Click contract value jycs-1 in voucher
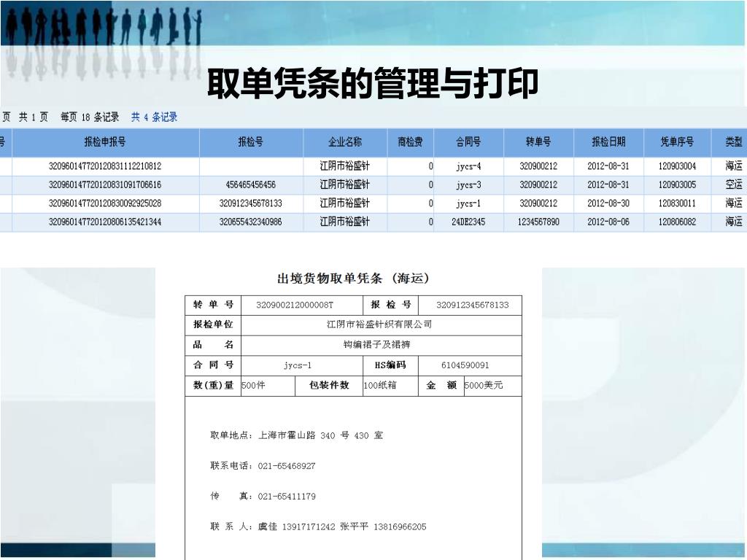This screenshot has width=747, height=560. 298,365
